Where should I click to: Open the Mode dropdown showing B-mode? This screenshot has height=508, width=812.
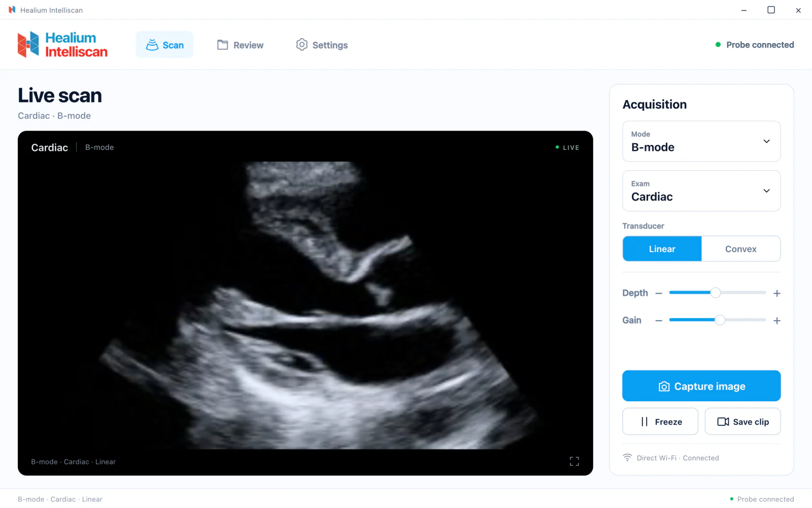pyautogui.click(x=701, y=141)
